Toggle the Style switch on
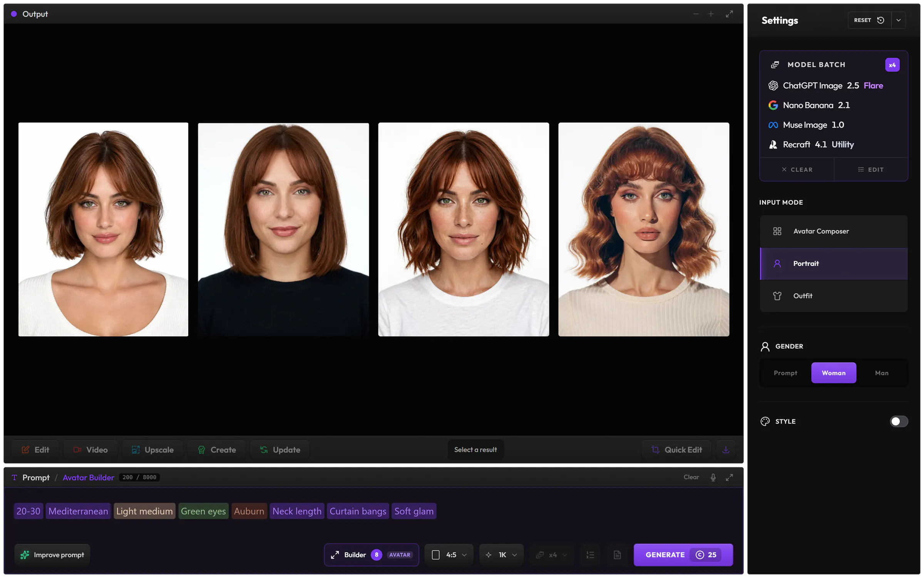924x578 pixels. coord(899,421)
